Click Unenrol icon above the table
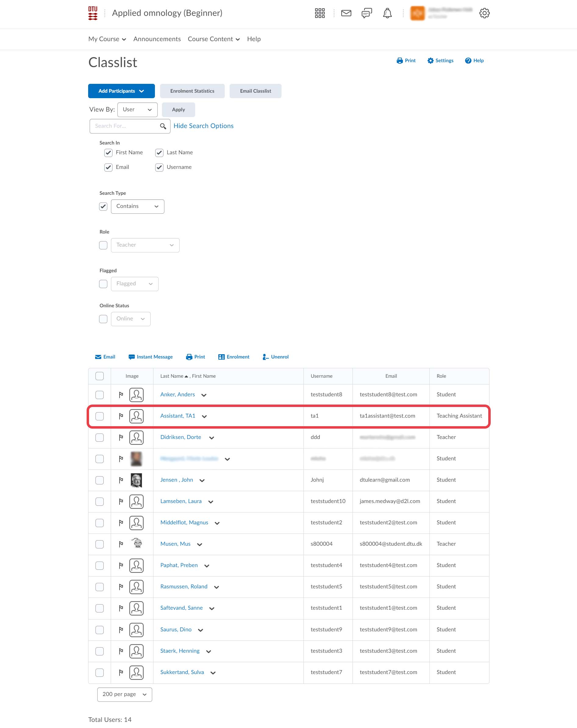Viewport: 577px width, 728px height. tap(266, 357)
